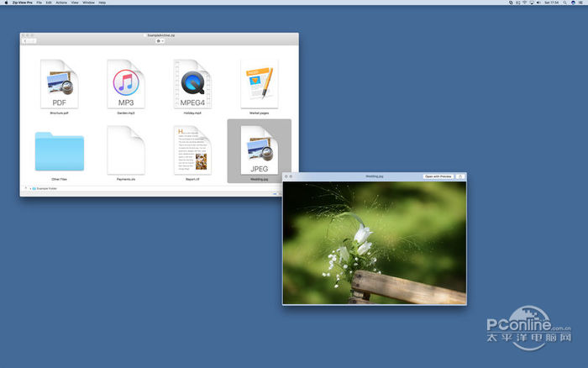Select the Garden.mp3 audio file icon
This screenshot has height=368, width=588.
tap(126, 84)
